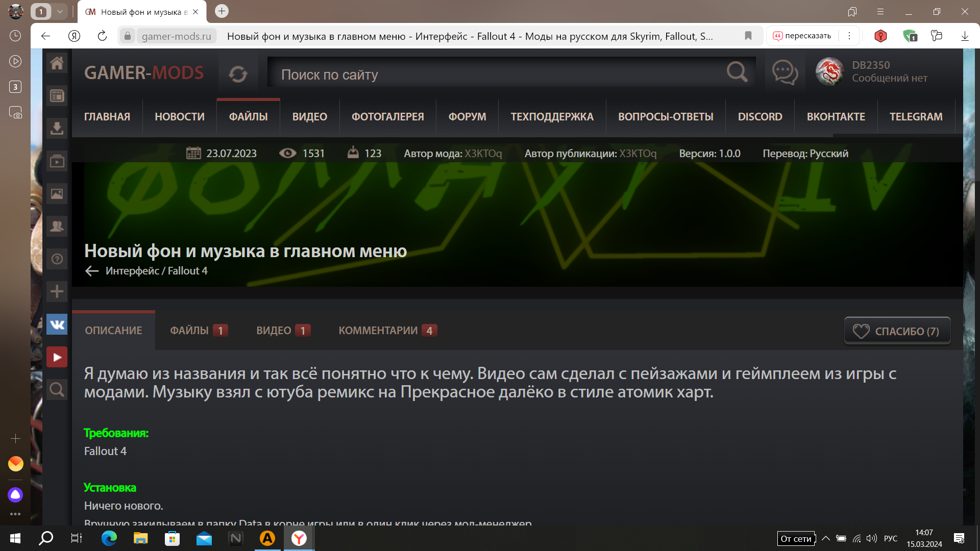Open the chat messages bubble icon
The width and height of the screenshot is (980, 551).
click(785, 72)
